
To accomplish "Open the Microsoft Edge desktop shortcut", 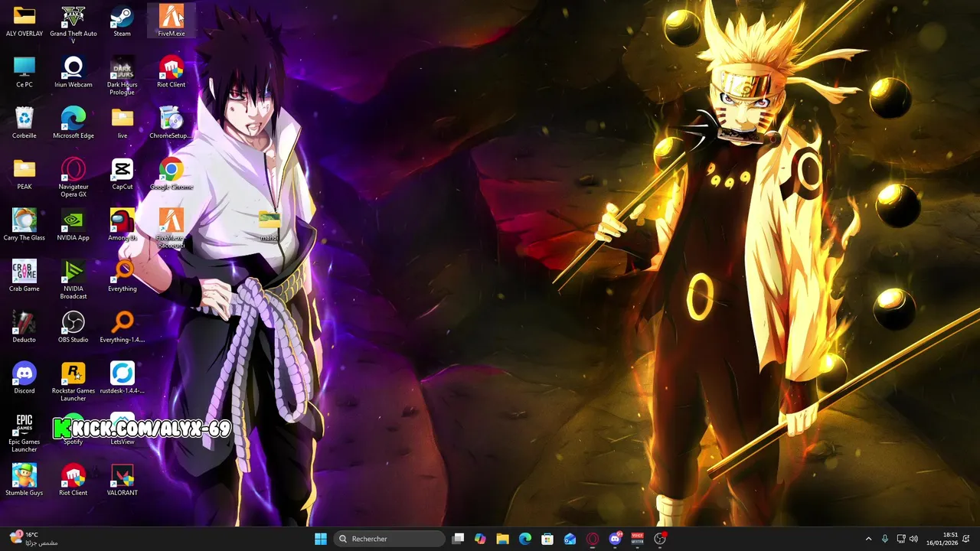I will coord(73,123).
